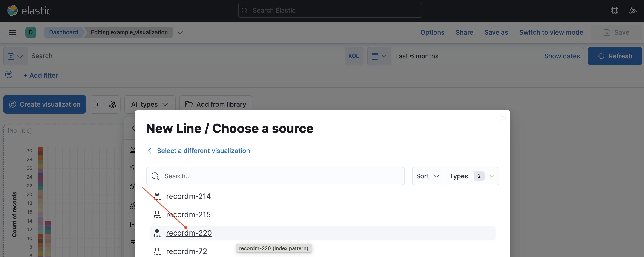Toggle the KQL query language switch
This screenshot has width=644, height=257.
tap(354, 56)
